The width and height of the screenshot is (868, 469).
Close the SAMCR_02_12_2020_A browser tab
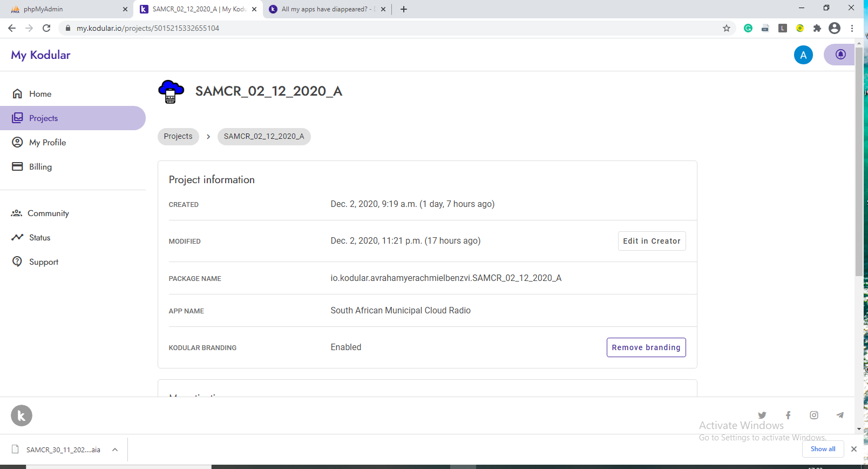254,9
